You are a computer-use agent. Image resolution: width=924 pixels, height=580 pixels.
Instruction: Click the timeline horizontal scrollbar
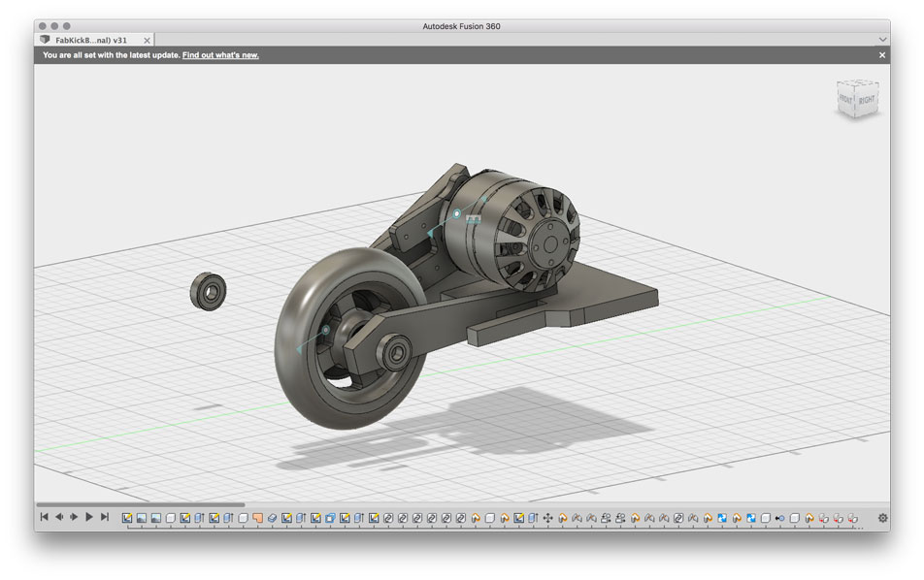click(140, 504)
